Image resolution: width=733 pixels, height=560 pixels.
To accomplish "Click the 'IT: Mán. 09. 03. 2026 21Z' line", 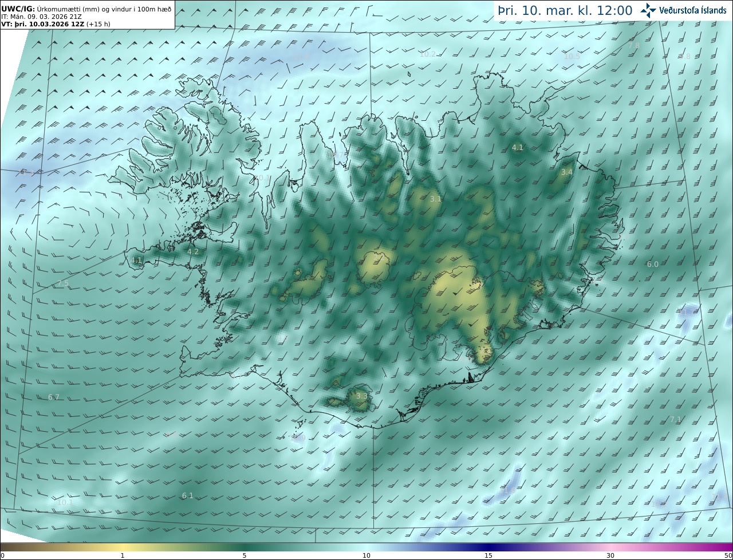I will point(41,17).
